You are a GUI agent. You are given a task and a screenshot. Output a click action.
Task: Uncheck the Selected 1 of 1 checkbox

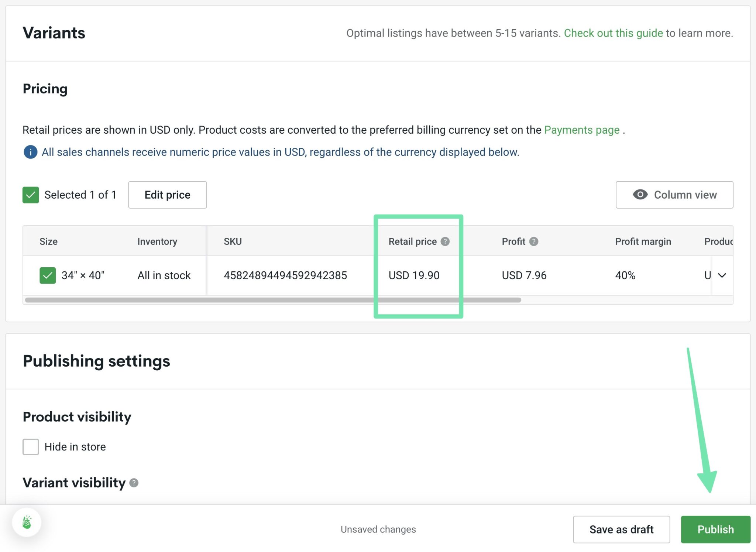(x=31, y=195)
